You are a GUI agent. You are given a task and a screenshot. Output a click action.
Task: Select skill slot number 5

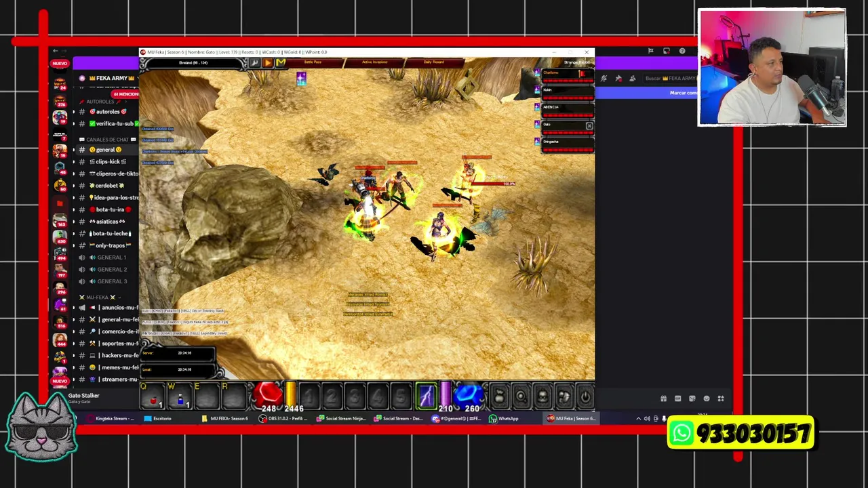401,396
